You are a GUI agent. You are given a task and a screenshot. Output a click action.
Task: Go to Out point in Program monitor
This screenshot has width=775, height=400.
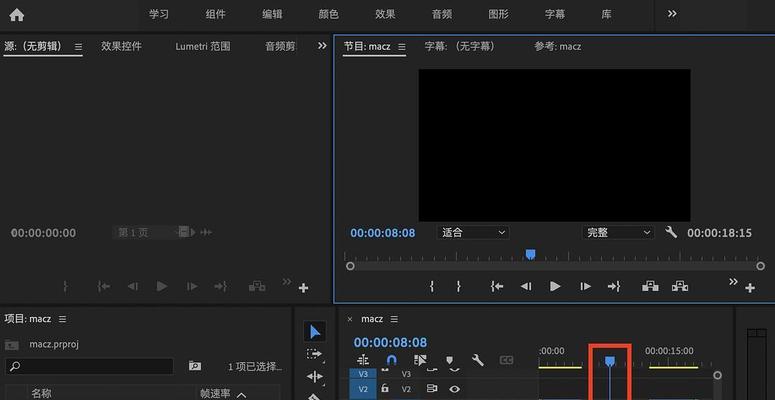[614, 286]
